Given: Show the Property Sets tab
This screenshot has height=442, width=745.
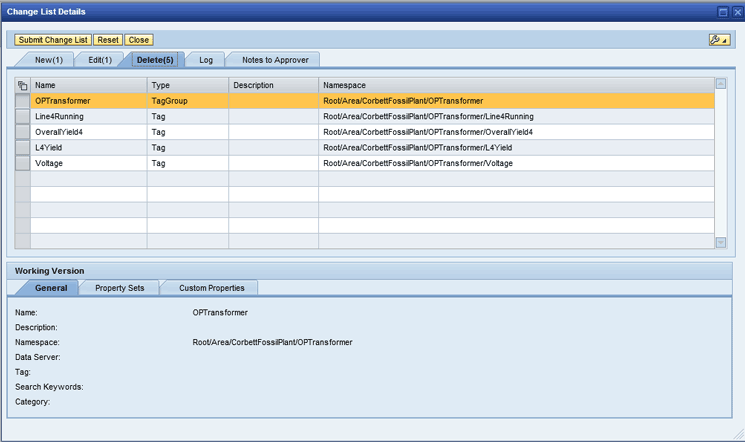Looking at the screenshot, I should (x=119, y=288).
